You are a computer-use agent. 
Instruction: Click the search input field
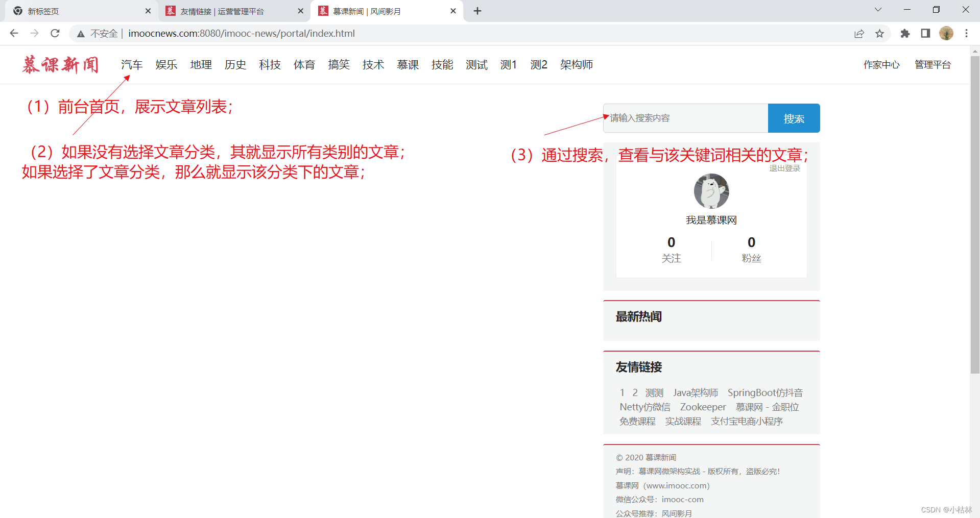tap(684, 118)
